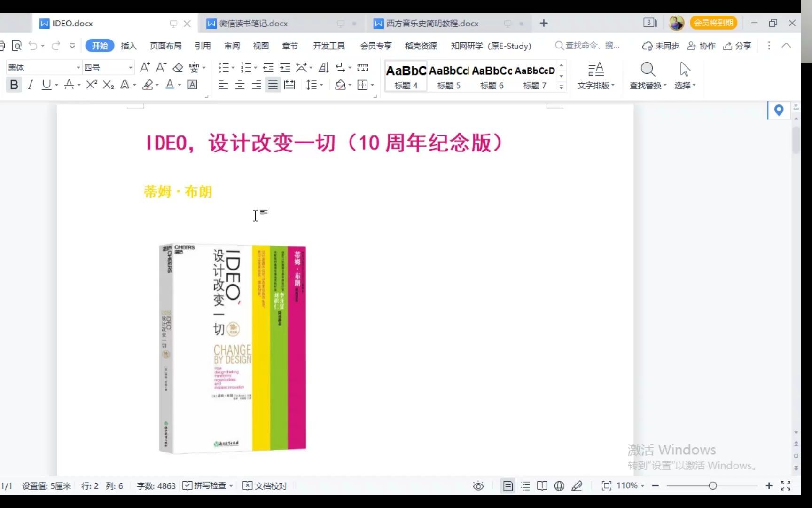Select the book cover image
The height and width of the screenshot is (508, 812).
coord(233,349)
